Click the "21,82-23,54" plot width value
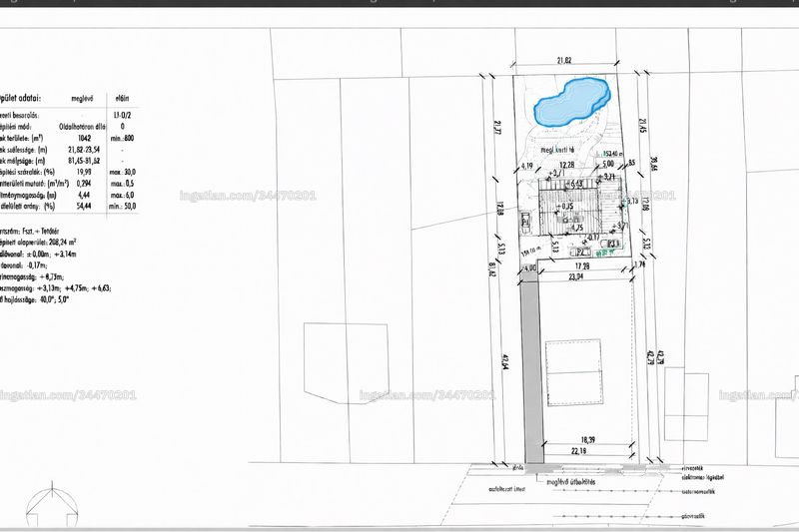The image size is (799, 532). click(84, 150)
